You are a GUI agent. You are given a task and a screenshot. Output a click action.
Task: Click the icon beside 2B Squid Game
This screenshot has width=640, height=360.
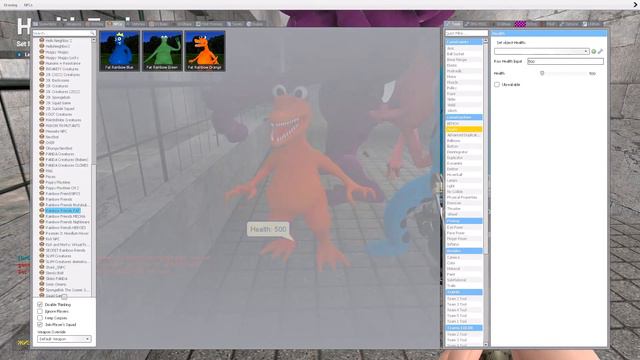tap(42, 103)
